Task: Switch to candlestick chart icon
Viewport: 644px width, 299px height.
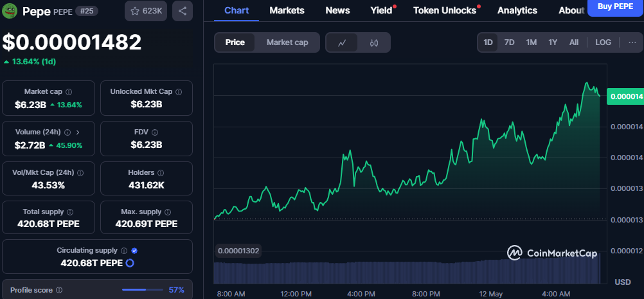Action: 374,42
